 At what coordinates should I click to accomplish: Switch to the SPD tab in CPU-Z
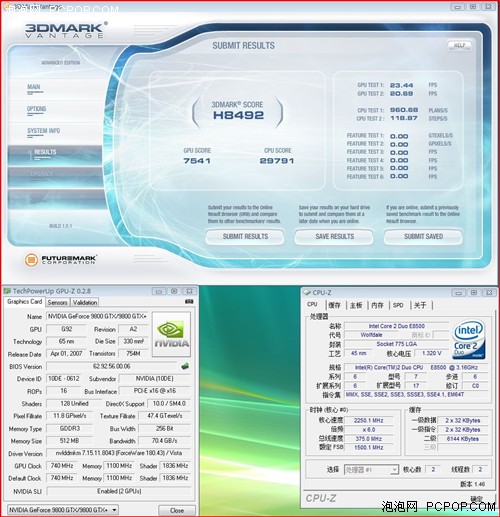398,305
